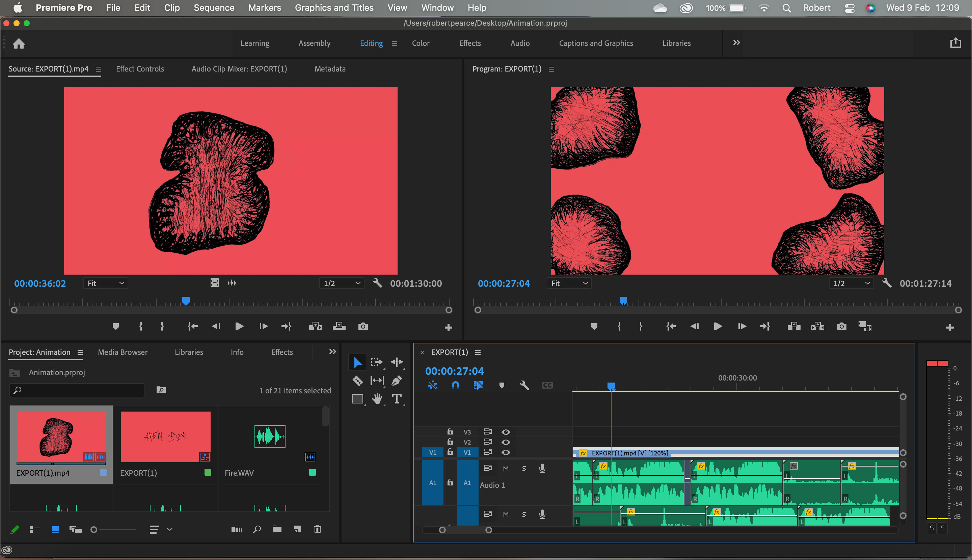Click the Quick Export share icon
Viewport: 972px width, 560px height.
click(x=955, y=43)
